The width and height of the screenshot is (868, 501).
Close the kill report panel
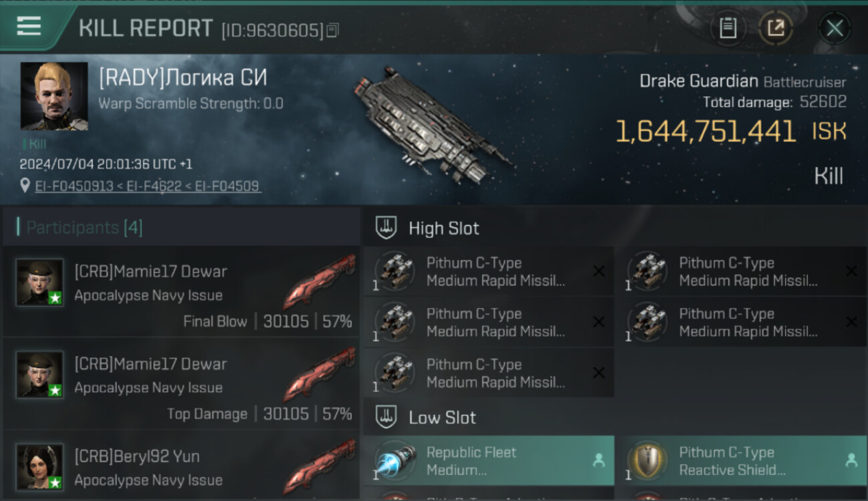835,28
